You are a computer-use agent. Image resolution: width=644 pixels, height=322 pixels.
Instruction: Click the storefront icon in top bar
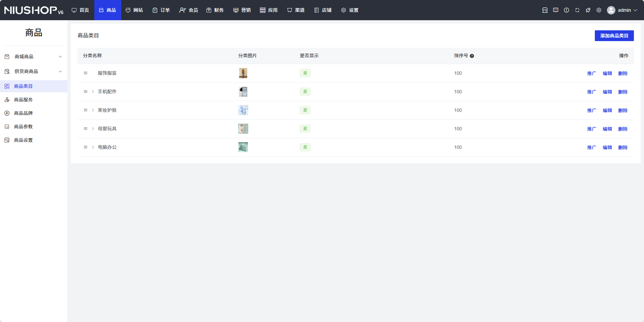545,10
